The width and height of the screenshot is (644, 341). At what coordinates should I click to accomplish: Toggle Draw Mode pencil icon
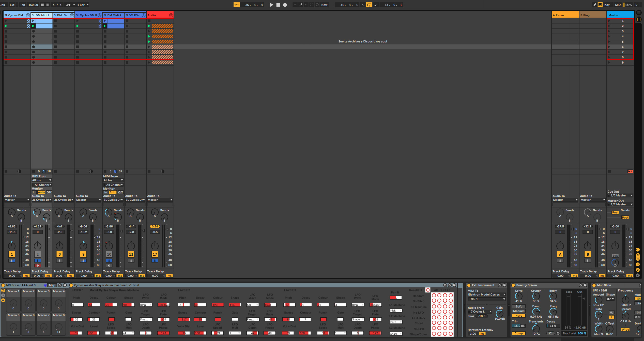pos(595,5)
